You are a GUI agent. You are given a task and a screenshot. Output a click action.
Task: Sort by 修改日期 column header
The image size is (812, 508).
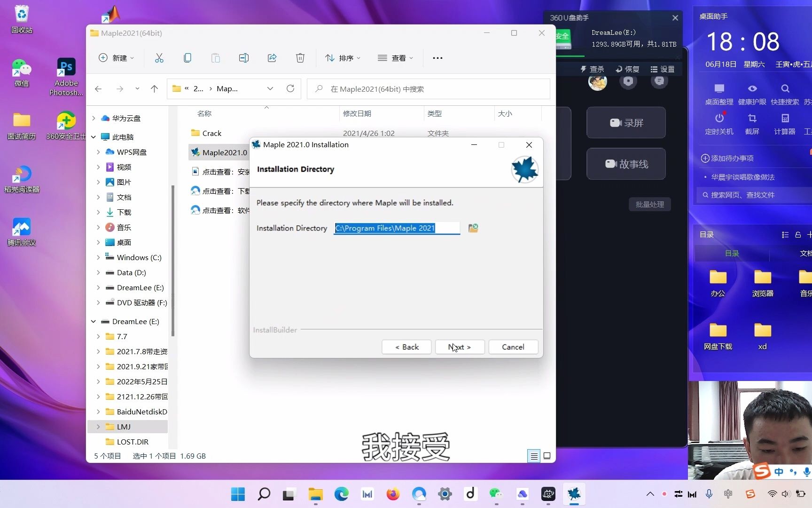[357, 113]
